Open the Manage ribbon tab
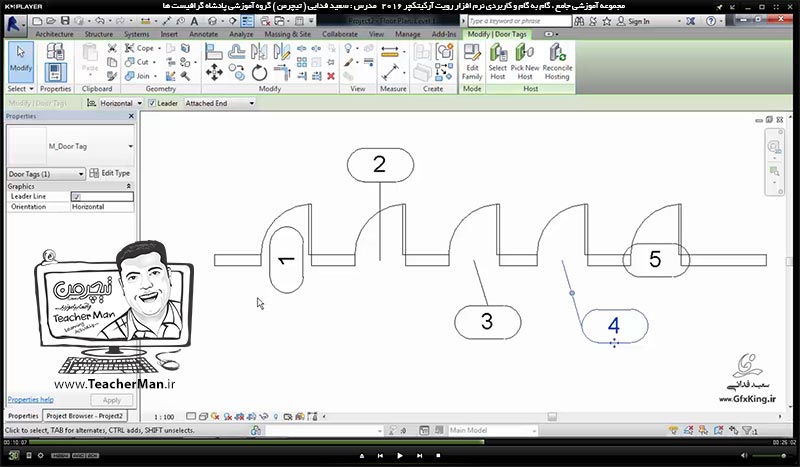Image resolution: width=800 pixels, height=467 pixels. 408,34
